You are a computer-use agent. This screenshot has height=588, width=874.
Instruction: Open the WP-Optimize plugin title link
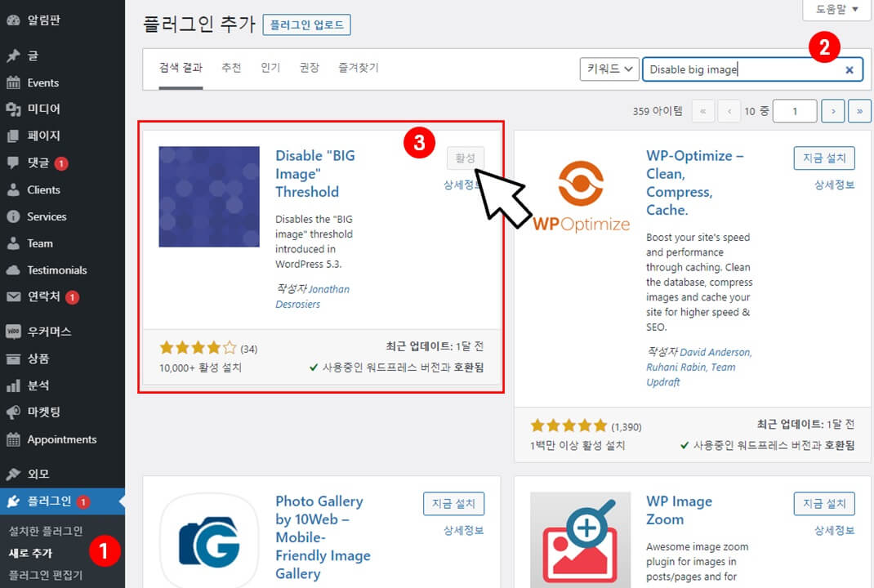click(x=694, y=183)
